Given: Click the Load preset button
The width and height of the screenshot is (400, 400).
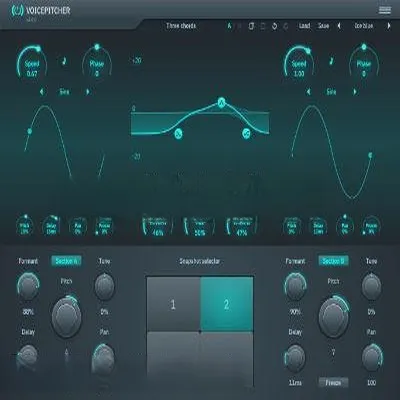Looking at the screenshot, I should click(304, 26).
